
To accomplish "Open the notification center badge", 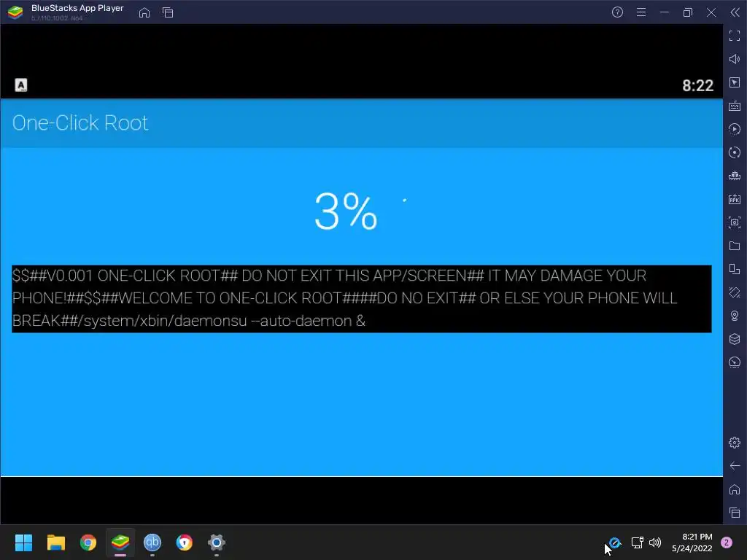I will click(x=727, y=542).
